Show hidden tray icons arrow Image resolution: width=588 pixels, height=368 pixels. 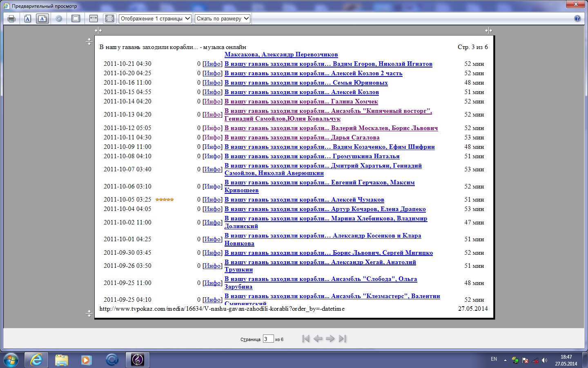[x=505, y=360]
